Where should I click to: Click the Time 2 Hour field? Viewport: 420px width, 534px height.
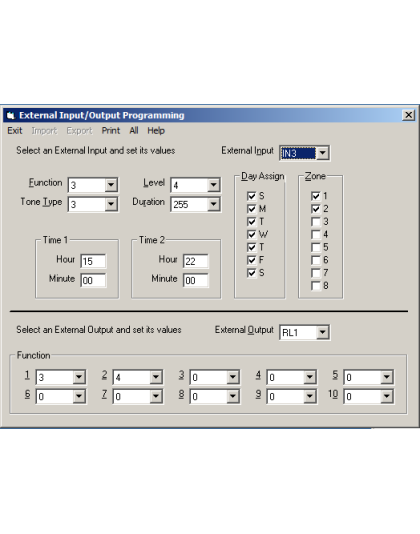[196, 261]
